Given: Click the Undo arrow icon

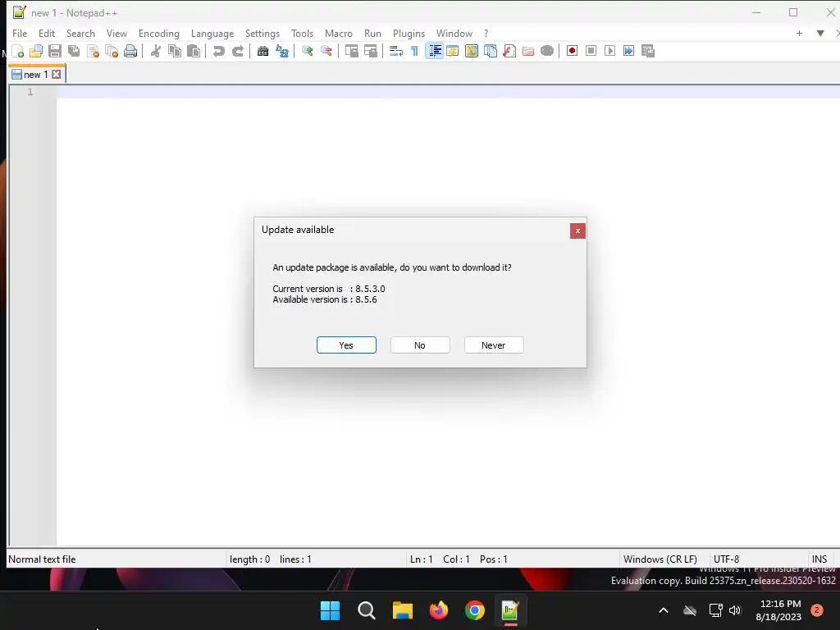Looking at the screenshot, I should pos(218,51).
